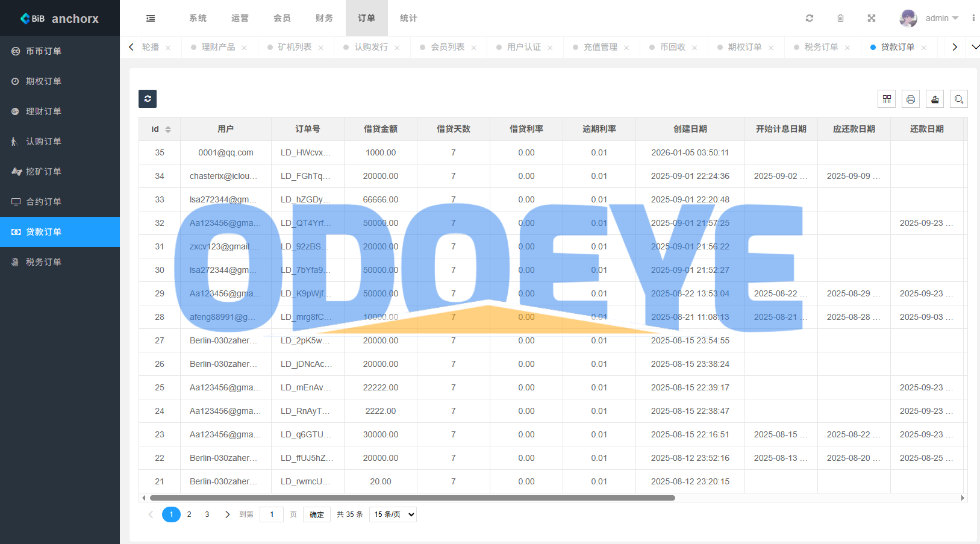Sort the table by the id column arrows
The width and height of the screenshot is (980, 544).
[x=168, y=130]
